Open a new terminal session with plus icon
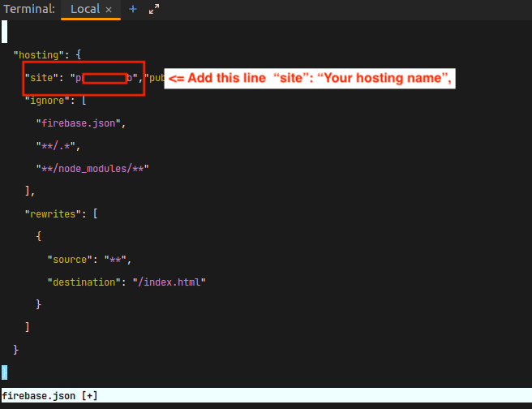 pos(133,10)
